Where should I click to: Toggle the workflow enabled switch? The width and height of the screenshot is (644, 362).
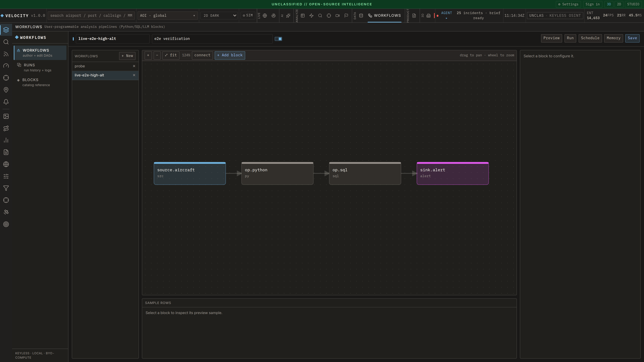point(278,39)
